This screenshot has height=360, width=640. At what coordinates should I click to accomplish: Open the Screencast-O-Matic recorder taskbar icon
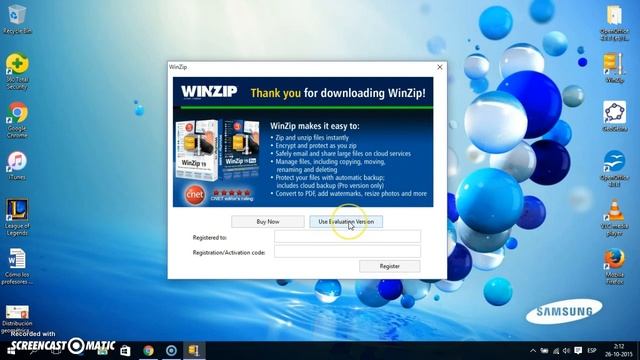tap(171, 351)
